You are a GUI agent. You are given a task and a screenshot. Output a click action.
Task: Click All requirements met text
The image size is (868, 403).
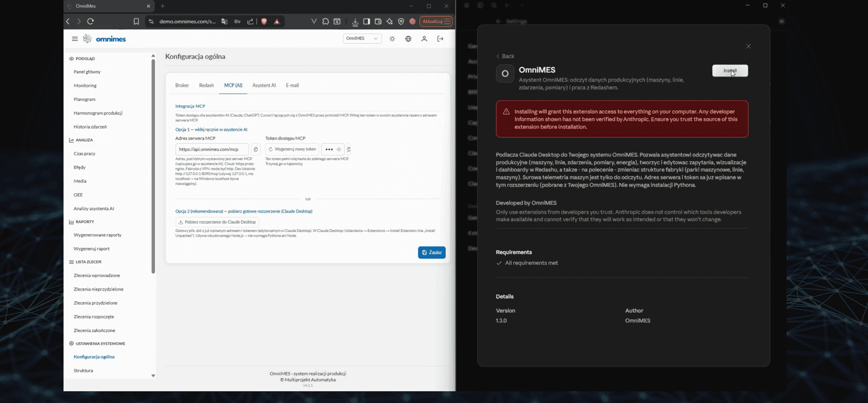pos(531,263)
